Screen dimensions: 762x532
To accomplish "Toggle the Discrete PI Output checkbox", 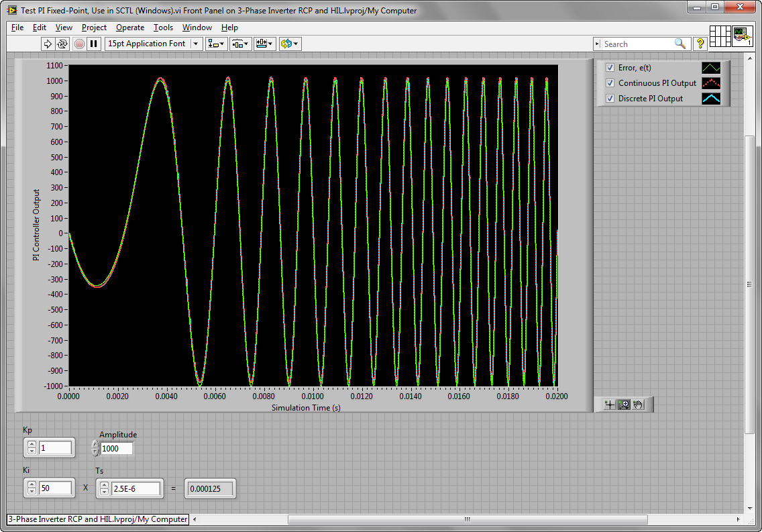I will (x=610, y=98).
